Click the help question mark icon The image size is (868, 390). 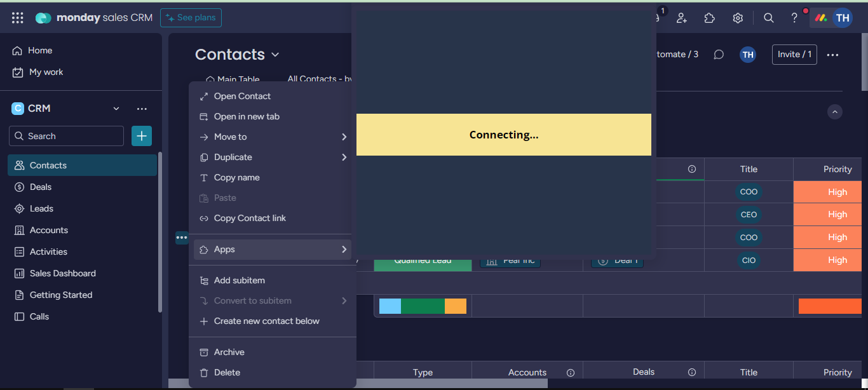[x=794, y=18]
